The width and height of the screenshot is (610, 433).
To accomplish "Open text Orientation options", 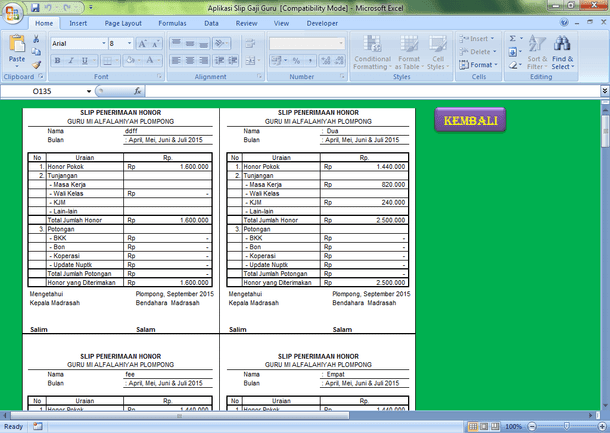I will [222, 43].
